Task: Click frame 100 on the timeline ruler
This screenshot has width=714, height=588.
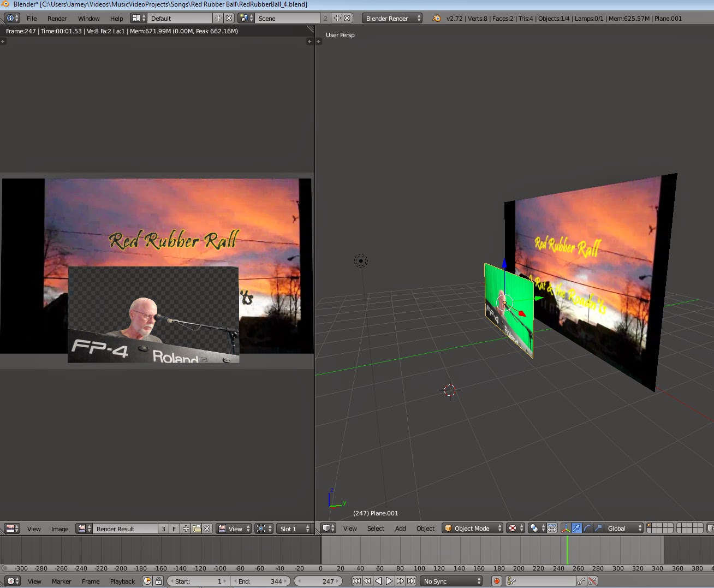Action: click(419, 568)
